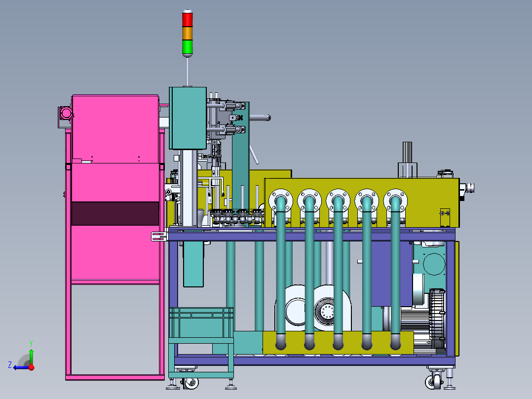Click the green Y axis arrow of triad

tap(31, 356)
